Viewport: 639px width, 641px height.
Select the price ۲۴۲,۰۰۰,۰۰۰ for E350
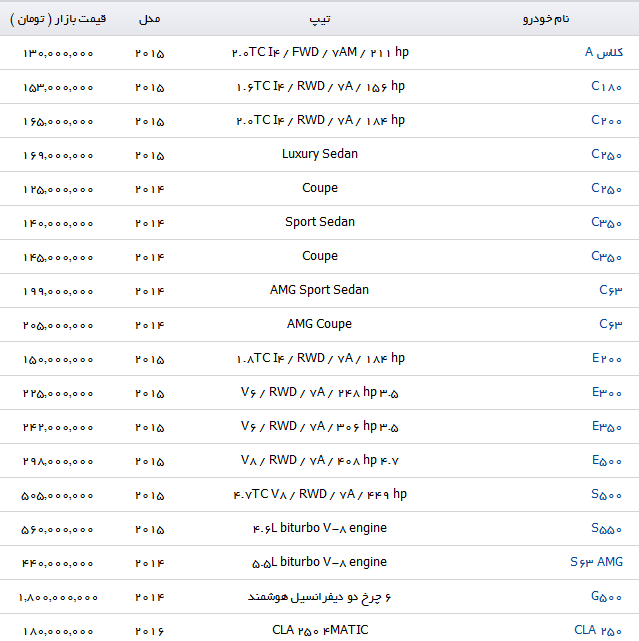point(58,427)
